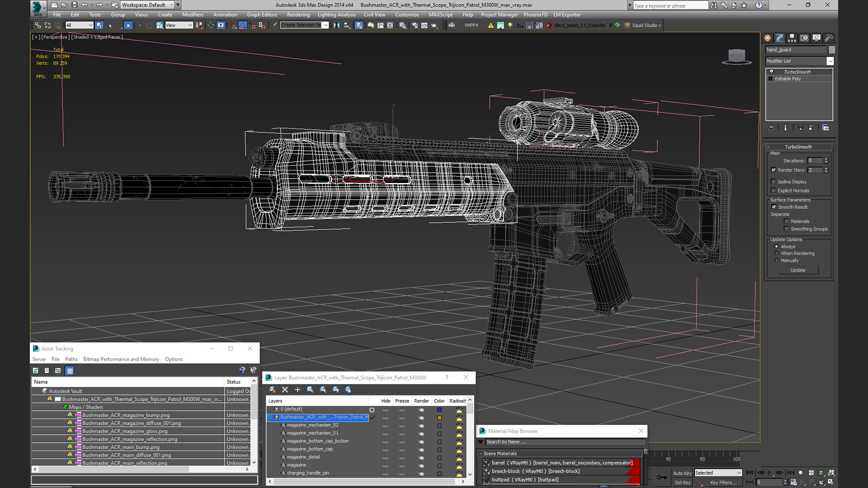Click the hand_guard object color swatch
The height and width of the screenshot is (488, 868).
click(x=831, y=50)
